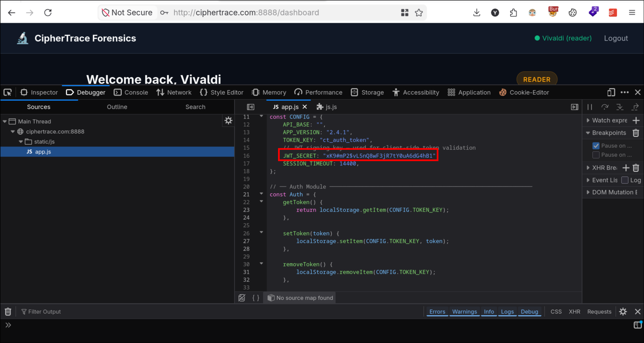Pretty print the source with braces icon
The height and width of the screenshot is (343, 644).
point(256,298)
